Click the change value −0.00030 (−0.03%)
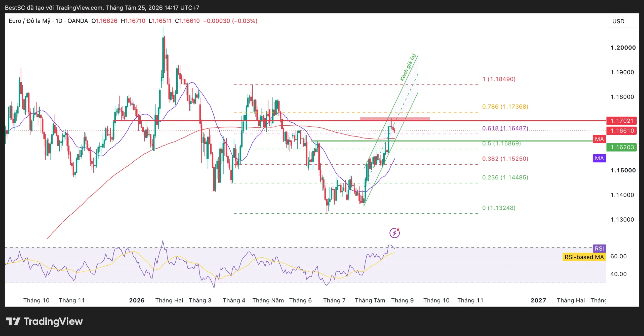The height and width of the screenshot is (336, 644). click(230, 21)
